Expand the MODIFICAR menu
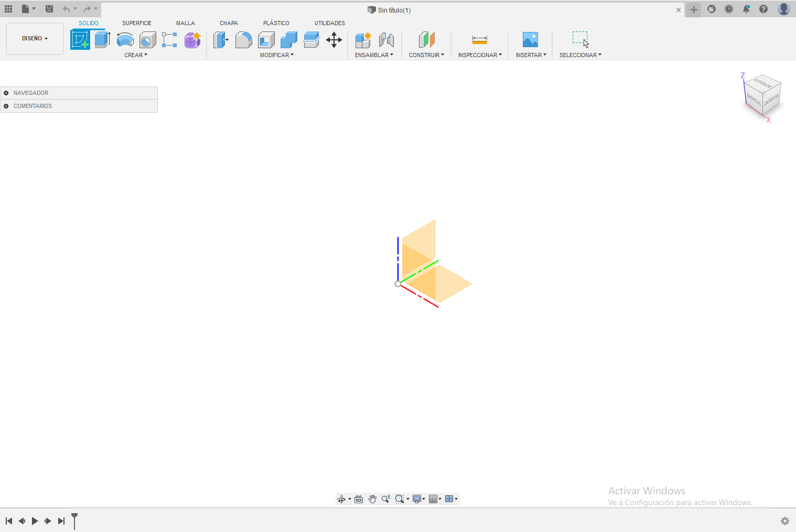The height and width of the screenshot is (532, 796). click(277, 55)
